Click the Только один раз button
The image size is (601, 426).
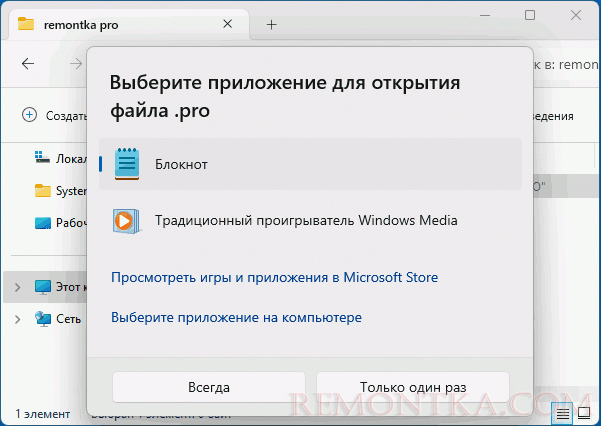(413, 387)
